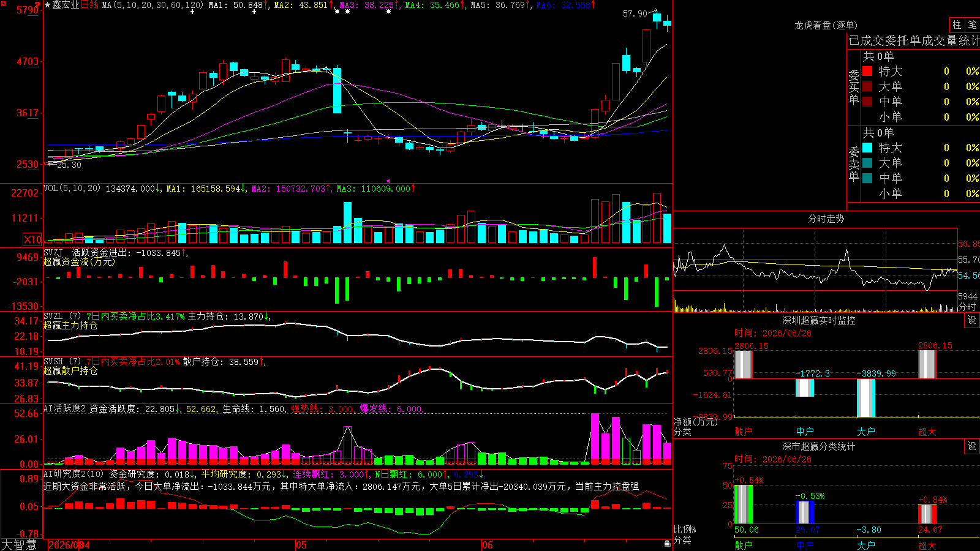This screenshot has height=551, width=980.
Task: Click the 中户 bar in 深市超赢分类统计
Action: pyautogui.click(x=805, y=512)
